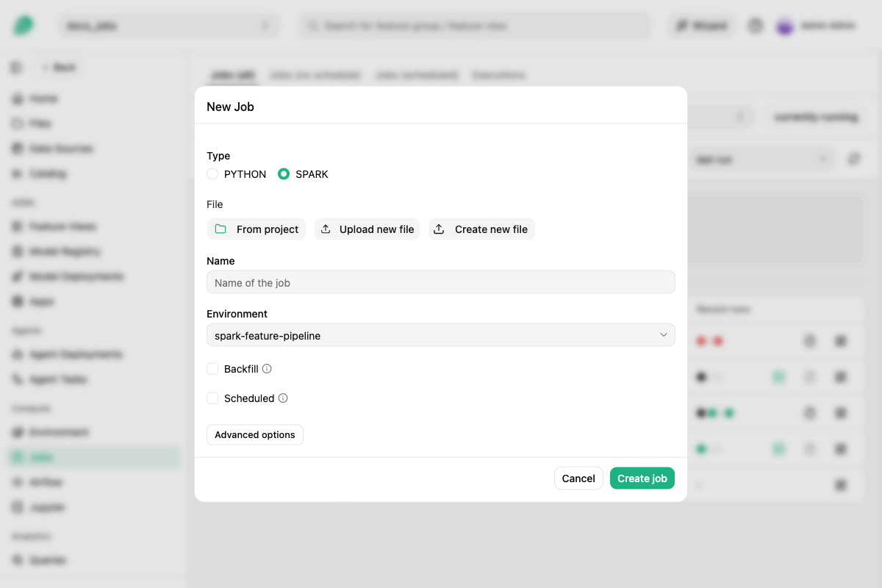Click the Create job button
Viewport: 882px width, 588px height.
642,478
